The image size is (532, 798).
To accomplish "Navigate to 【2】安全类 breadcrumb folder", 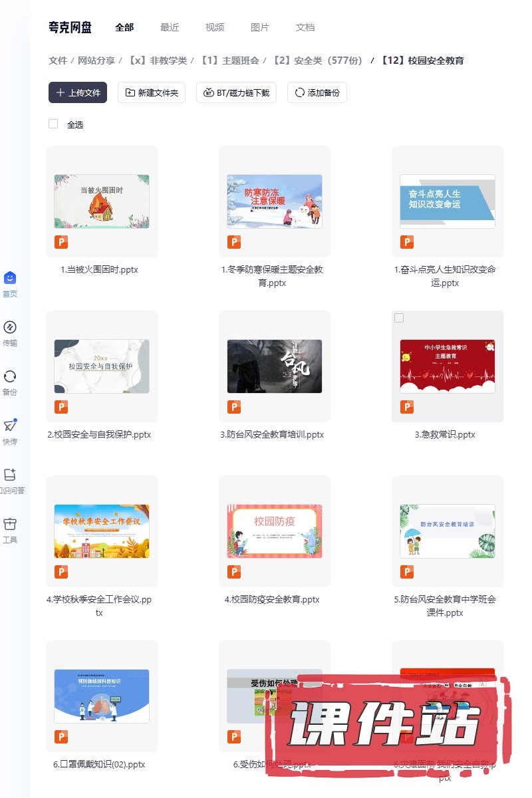I will coord(317,61).
